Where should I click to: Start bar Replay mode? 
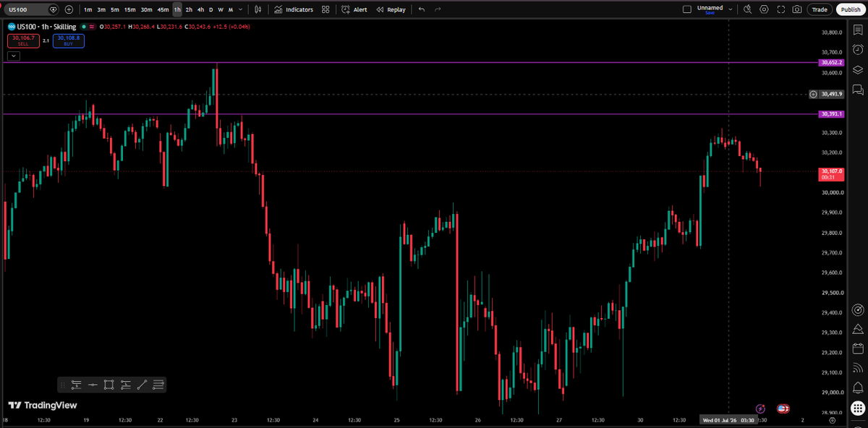tap(391, 9)
